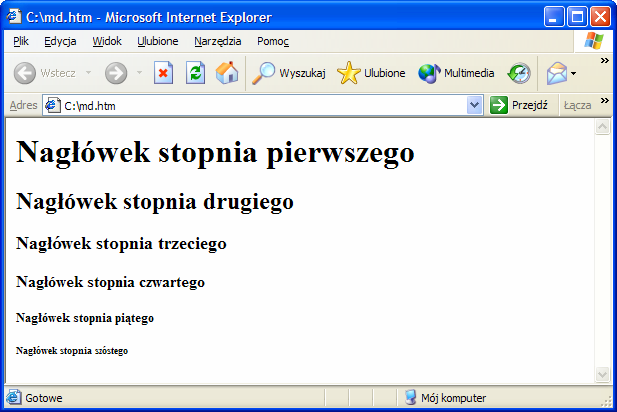Click heading 'Nagłówek stopnia czwartego'
The height and width of the screenshot is (412, 617).
[110, 282]
